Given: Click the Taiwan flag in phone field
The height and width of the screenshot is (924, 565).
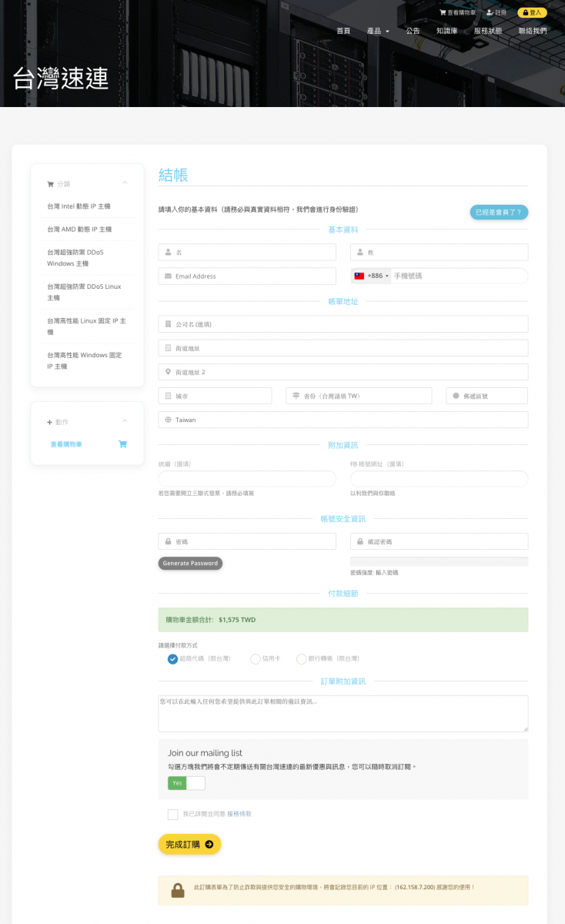Looking at the screenshot, I should coord(359,276).
